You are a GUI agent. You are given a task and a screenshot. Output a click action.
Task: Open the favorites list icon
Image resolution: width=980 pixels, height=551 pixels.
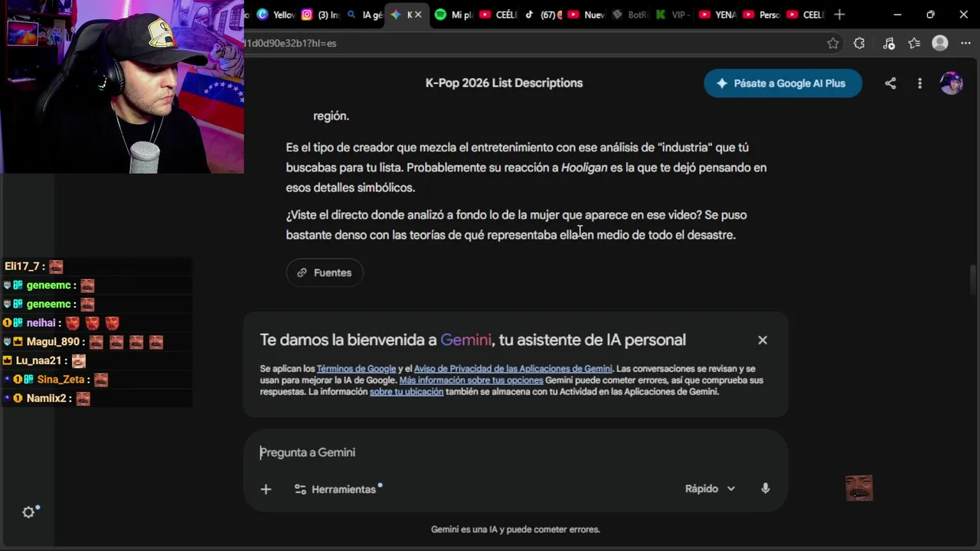914,44
